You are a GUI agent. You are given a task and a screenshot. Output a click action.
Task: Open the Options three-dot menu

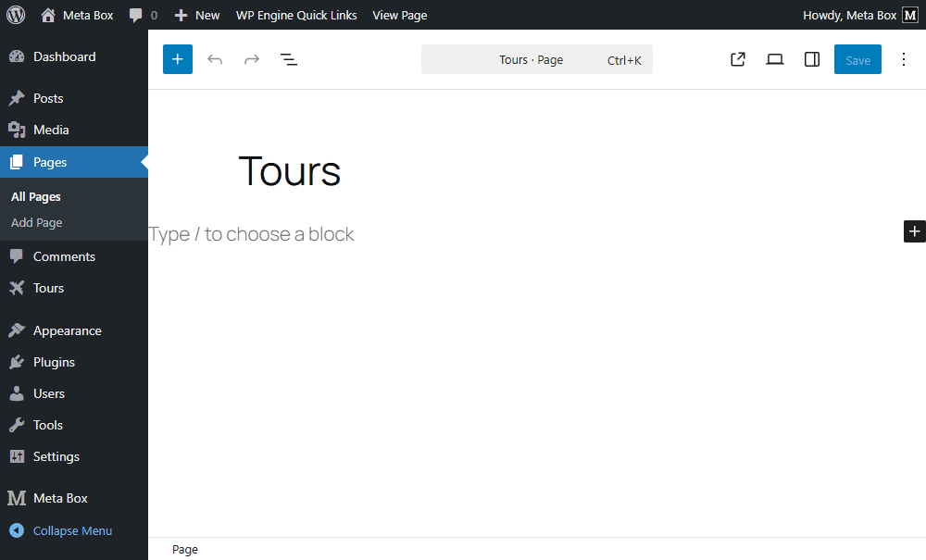[904, 58]
